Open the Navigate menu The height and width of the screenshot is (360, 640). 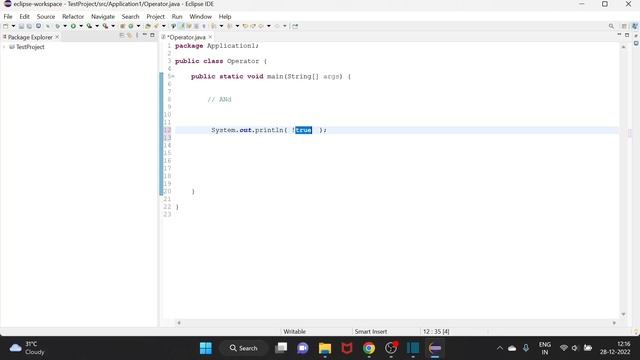click(x=103, y=16)
